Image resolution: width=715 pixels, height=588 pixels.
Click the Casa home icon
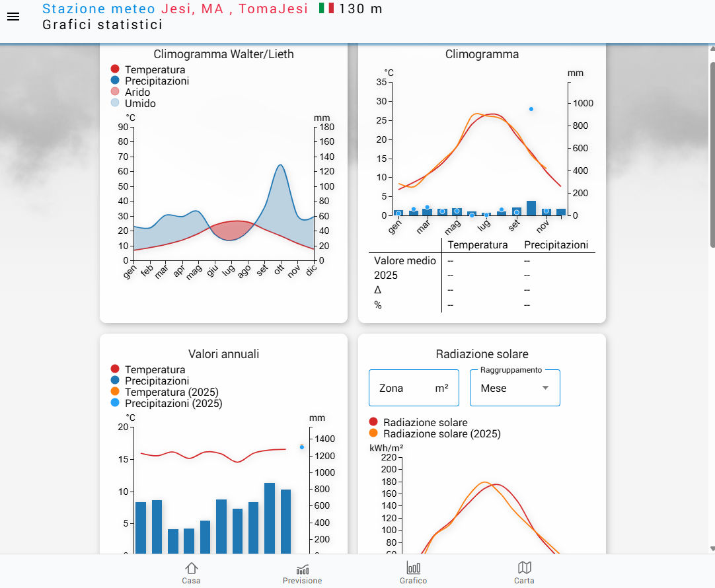(192, 572)
